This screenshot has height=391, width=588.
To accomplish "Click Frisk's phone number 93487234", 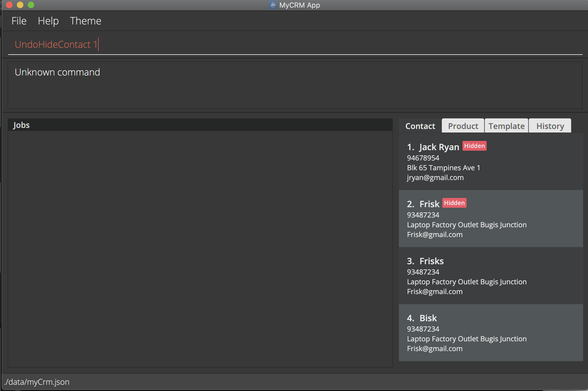I will (x=423, y=215).
